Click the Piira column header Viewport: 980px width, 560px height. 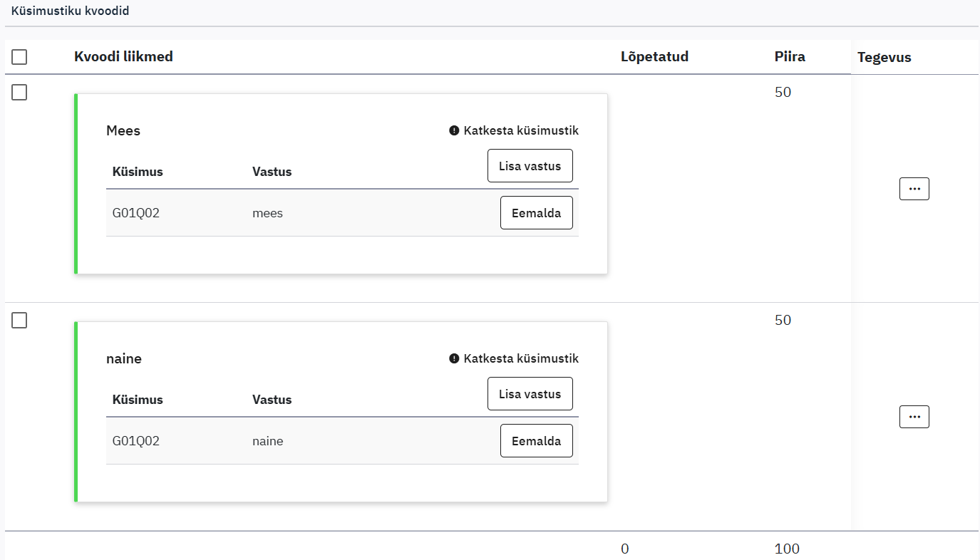(x=790, y=57)
